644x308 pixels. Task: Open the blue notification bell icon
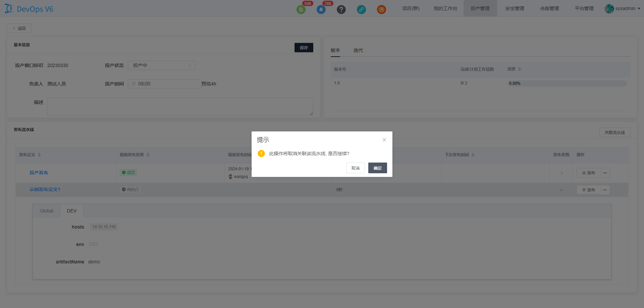[x=321, y=9]
